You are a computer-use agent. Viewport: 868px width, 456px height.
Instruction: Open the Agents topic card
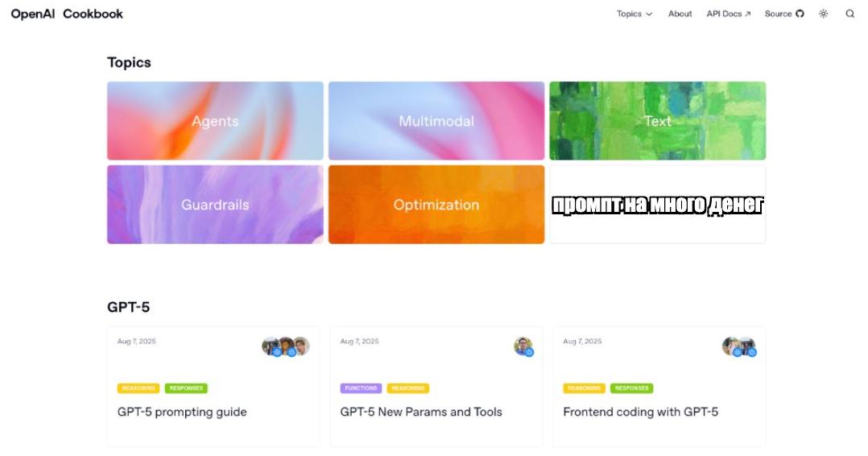tap(215, 121)
